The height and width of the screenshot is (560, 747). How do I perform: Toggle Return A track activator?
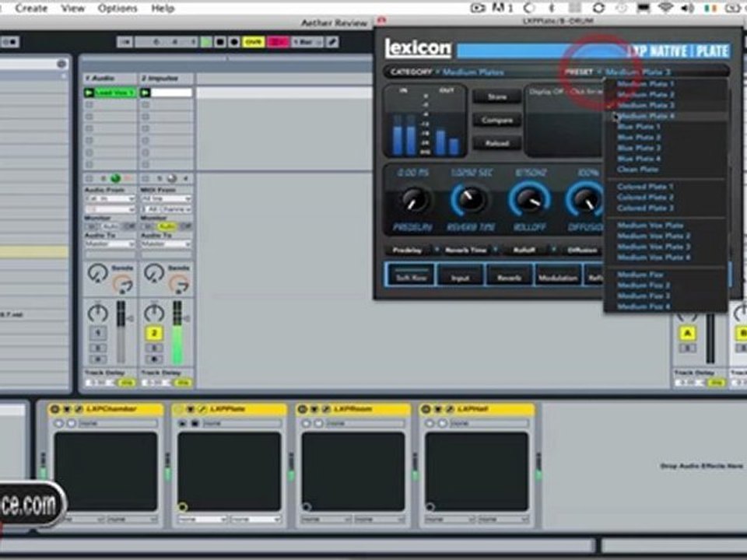[x=687, y=333]
